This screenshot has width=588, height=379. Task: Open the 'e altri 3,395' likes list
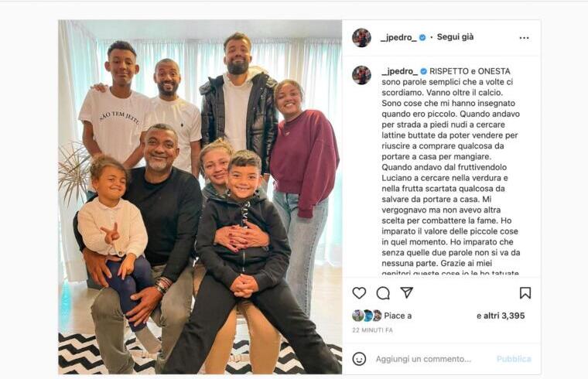[501, 316]
